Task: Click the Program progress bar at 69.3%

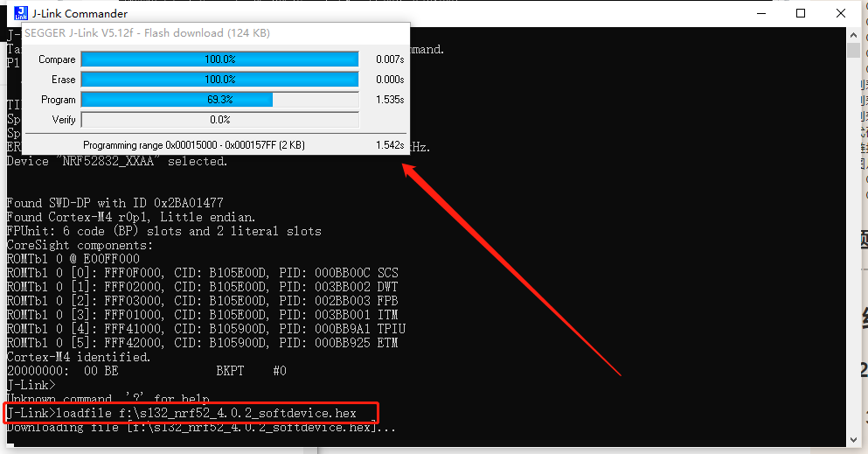Action: pos(219,100)
